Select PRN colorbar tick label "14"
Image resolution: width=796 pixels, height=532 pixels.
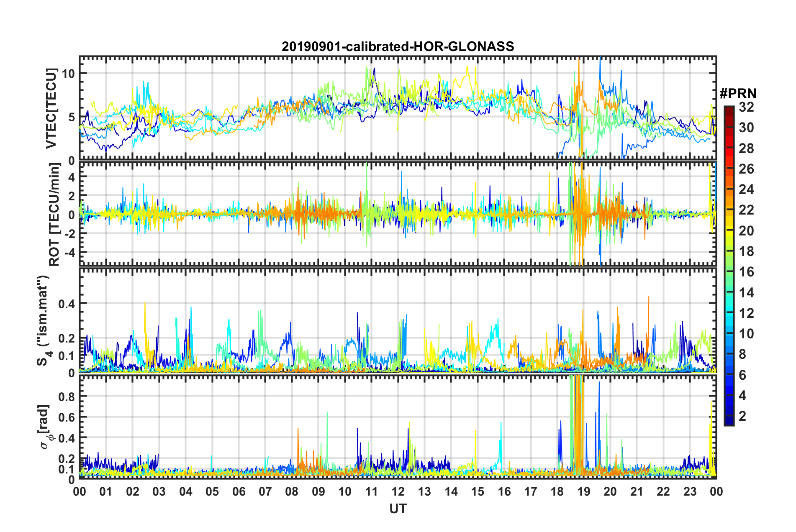747,293
